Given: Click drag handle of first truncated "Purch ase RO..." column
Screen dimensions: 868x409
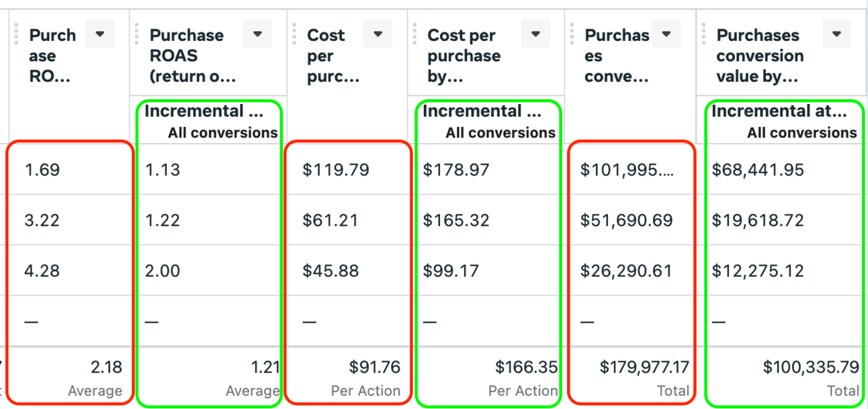Looking at the screenshot, I should [15, 34].
